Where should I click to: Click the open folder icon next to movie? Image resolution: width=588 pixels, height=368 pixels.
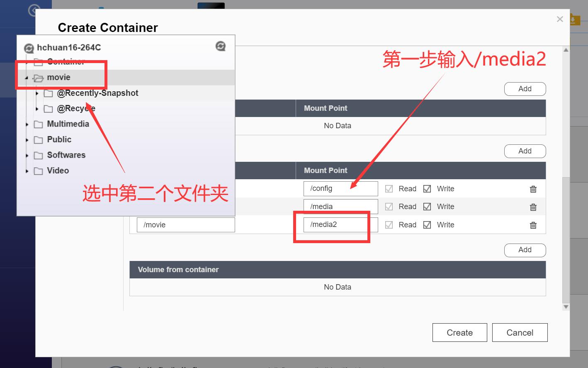pyautogui.click(x=38, y=78)
